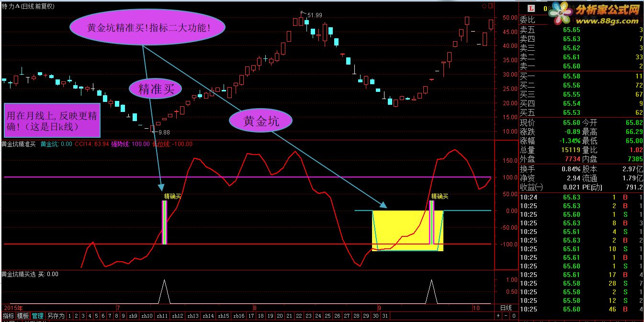The height and width of the screenshot is (322, 644).
Task: Choose the zh12 template tab
Action: [x=178, y=316]
